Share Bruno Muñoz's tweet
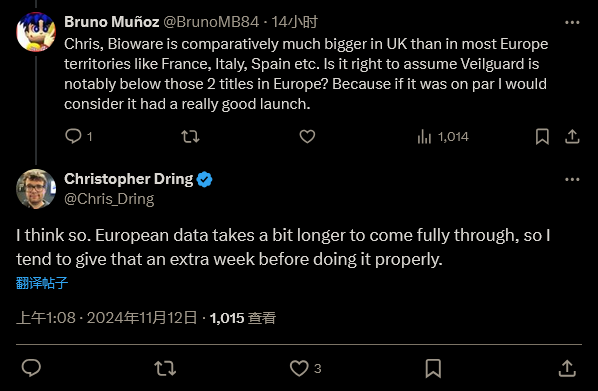598x391 pixels. coord(572,136)
